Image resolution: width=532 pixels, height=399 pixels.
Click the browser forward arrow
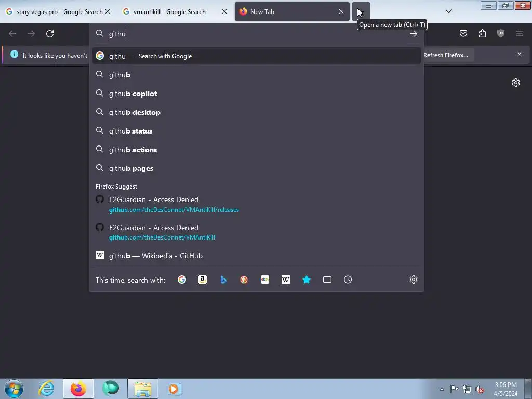(x=31, y=34)
